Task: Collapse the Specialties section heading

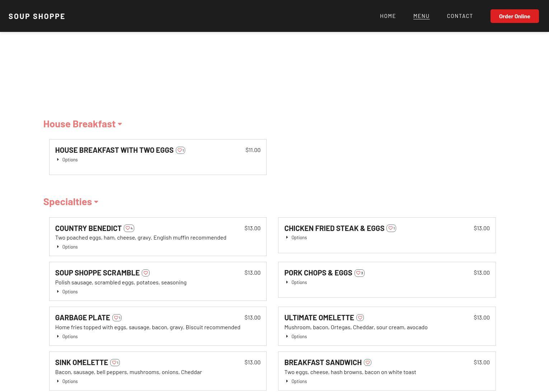Action: (71, 202)
